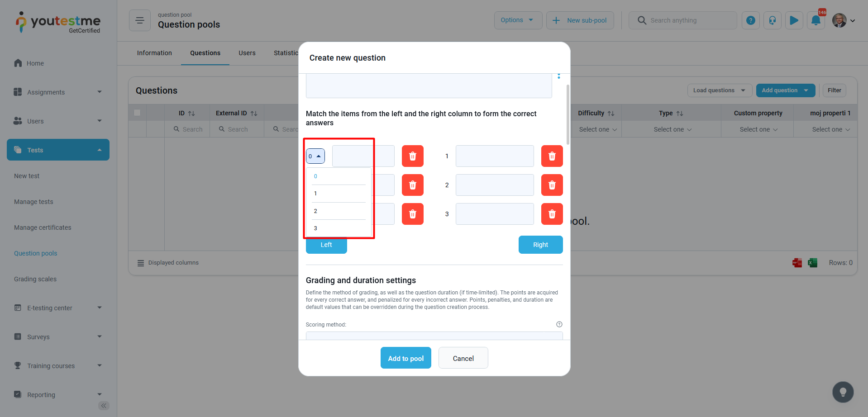Click the help question mark icon
Image resolution: width=868 pixels, height=417 pixels.
(750, 20)
